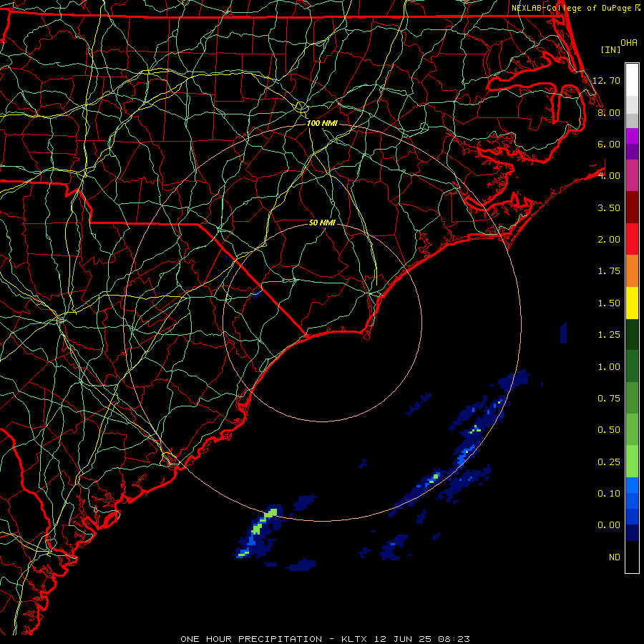
Task: Click the bright magenta swatch above 6.00
Action: (x=632, y=136)
